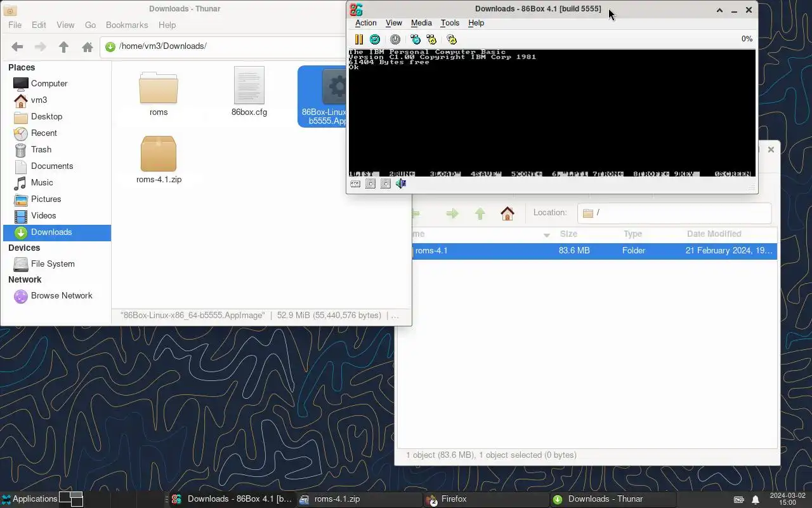Click the cassette icon in 86Box status bar

click(x=355, y=184)
